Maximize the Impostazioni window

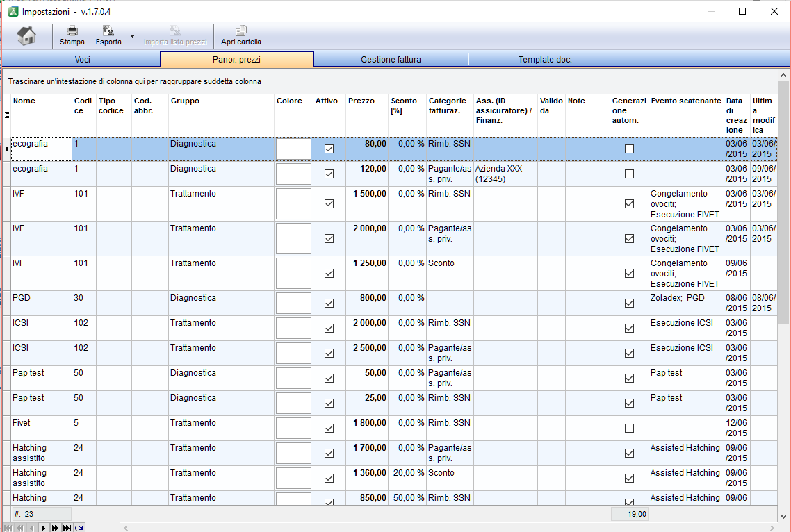click(742, 11)
